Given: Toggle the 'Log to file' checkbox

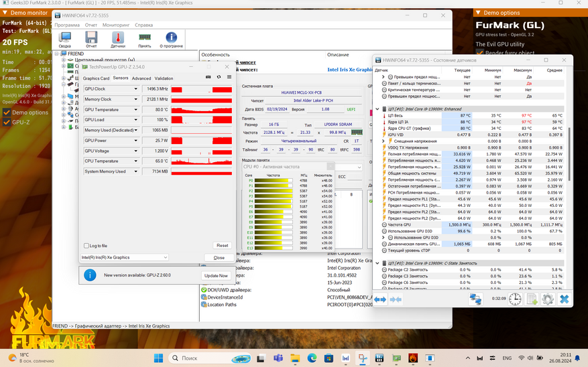Looking at the screenshot, I should coord(86,246).
